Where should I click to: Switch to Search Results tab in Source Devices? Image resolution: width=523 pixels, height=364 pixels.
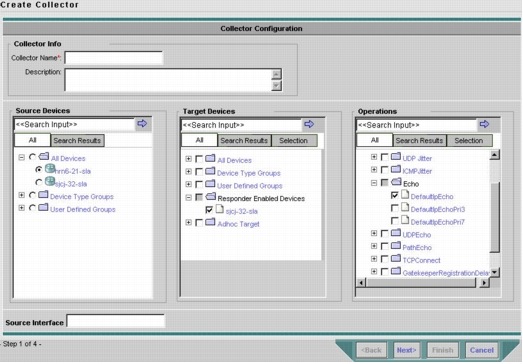[77, 140]
